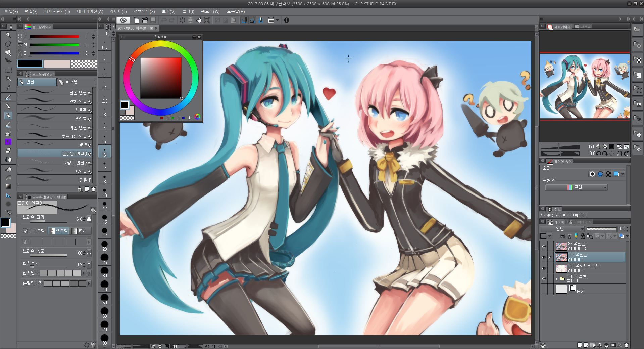Click the green G color slider
The image size is (644, 349).
click(54, 45)
